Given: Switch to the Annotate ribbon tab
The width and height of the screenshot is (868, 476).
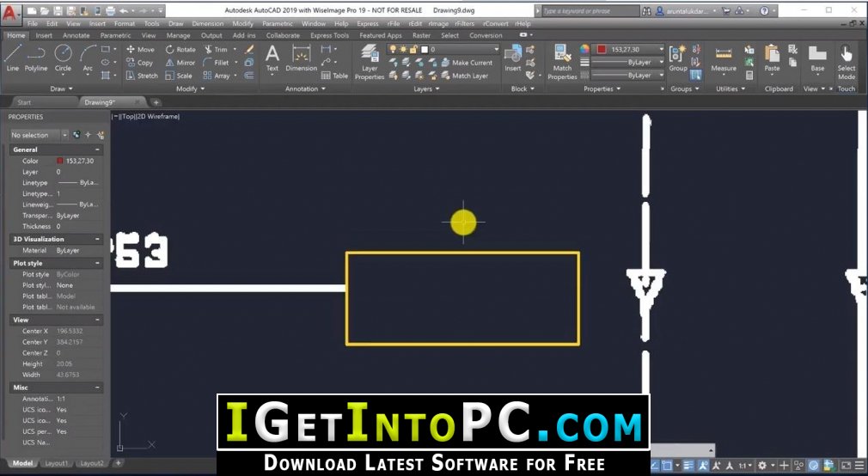Looking at the screenshot, I should [76, 35].
